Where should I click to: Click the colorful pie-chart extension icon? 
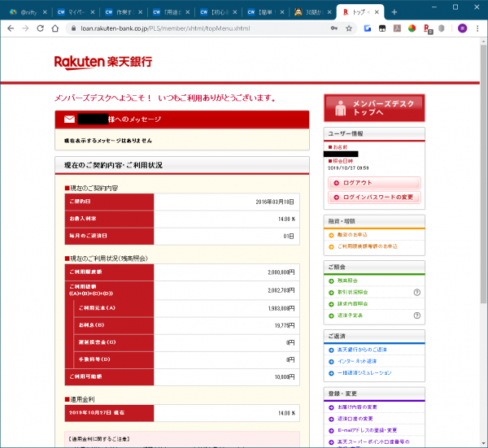click(x=412, y=28)
